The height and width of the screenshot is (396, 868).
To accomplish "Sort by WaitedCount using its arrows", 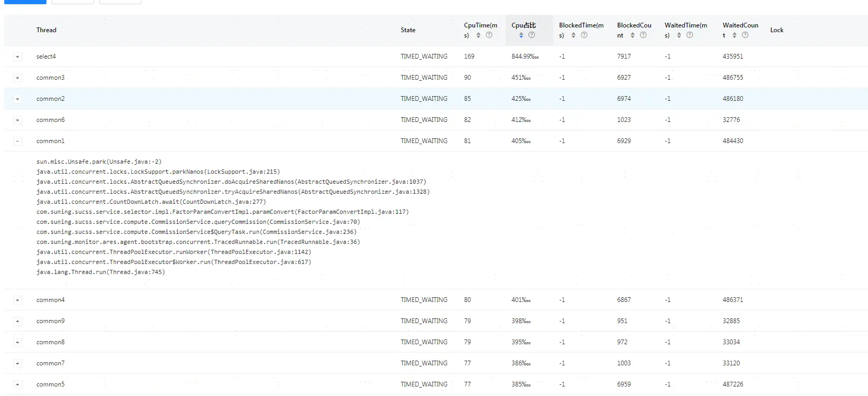I will point(734,35).
